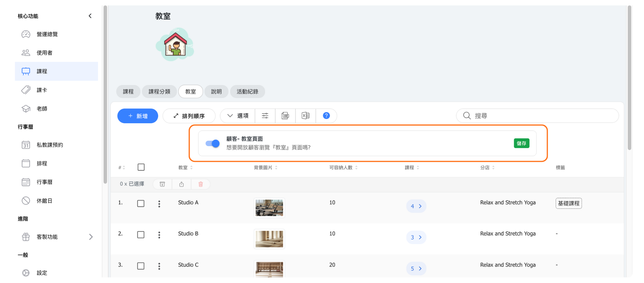Click the share icon in selection bar
644x283 pixels.
pos(181,184)
